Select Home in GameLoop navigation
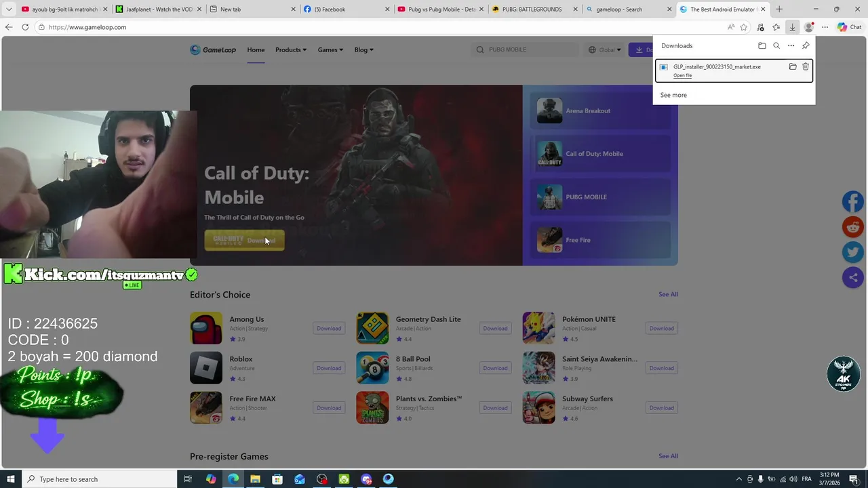The image size is (868, 488). click(x=256, y=49)
